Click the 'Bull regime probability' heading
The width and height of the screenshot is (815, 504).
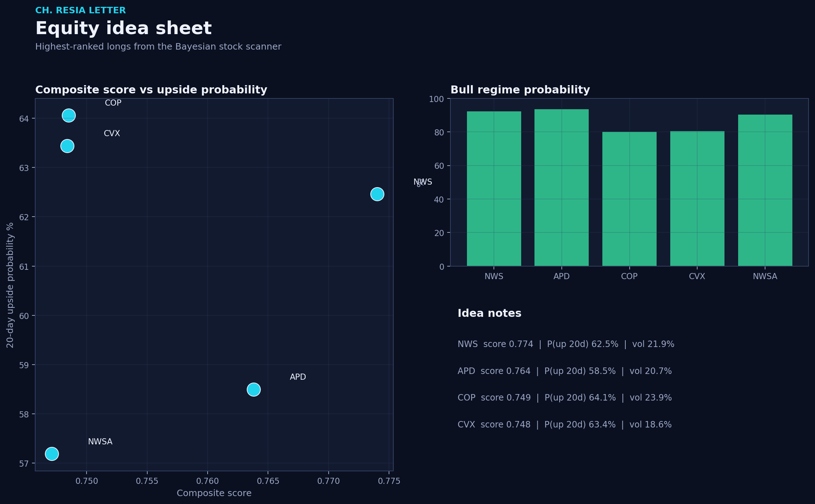520,90
